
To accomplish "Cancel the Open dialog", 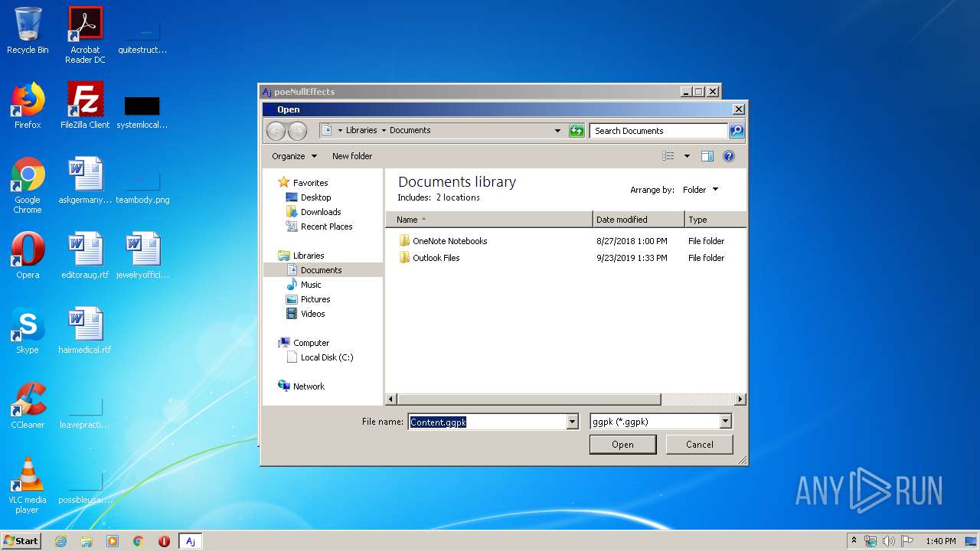I will pos(700,445).
